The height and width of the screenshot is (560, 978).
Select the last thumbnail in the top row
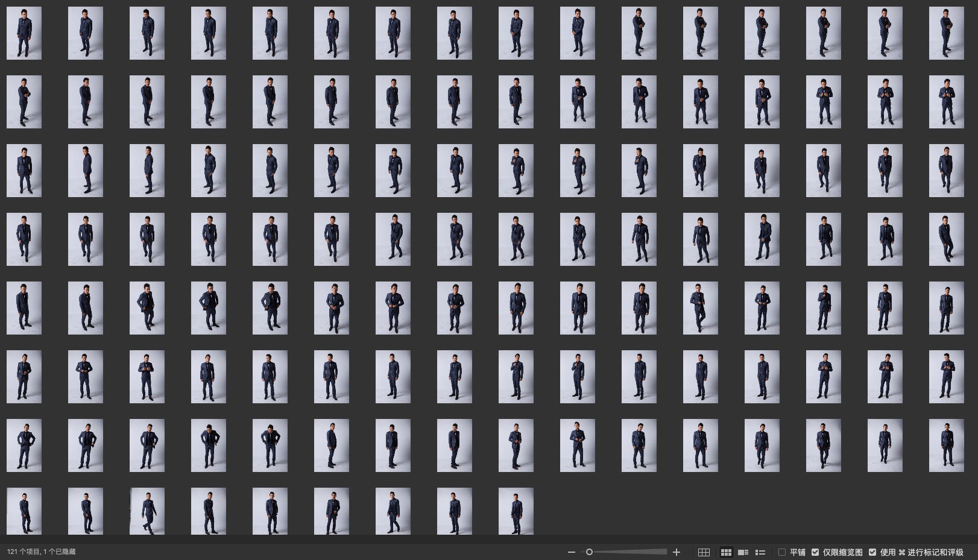[x=946, y=33]
